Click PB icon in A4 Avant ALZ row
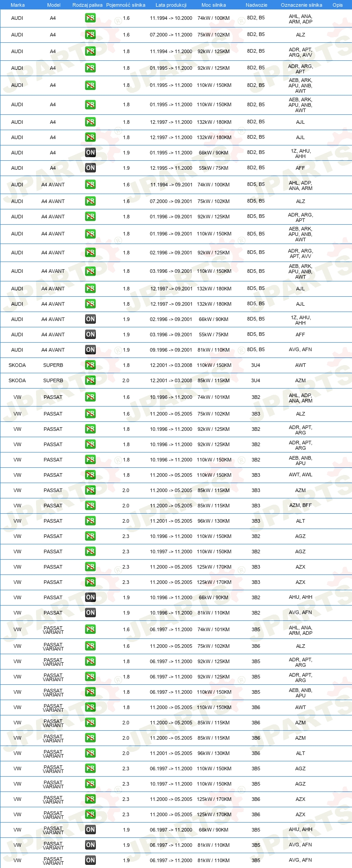 pos(90,201)
